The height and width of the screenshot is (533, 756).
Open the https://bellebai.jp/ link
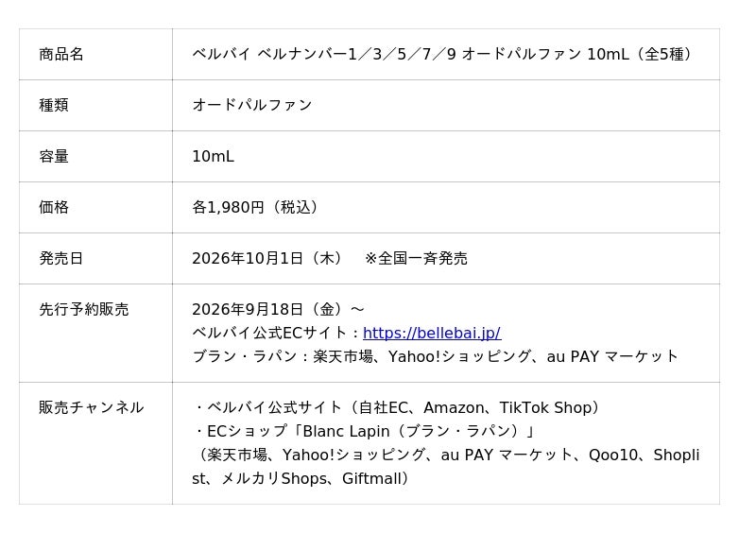click(432, 333)
